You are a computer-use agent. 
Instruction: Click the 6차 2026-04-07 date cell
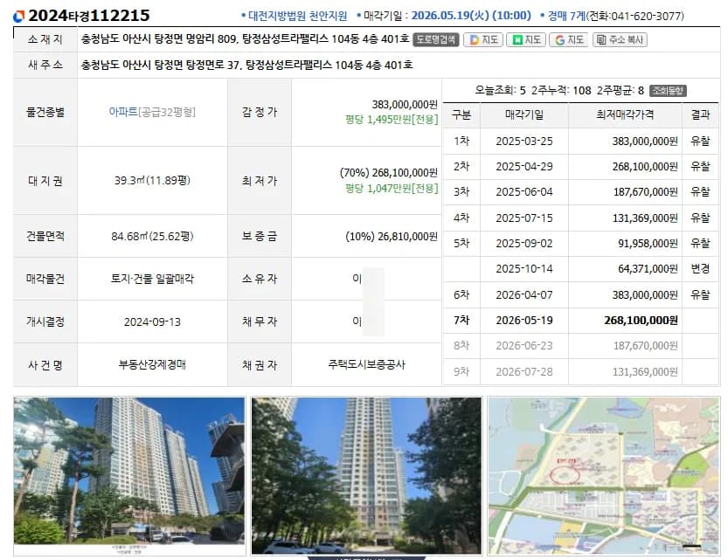pyautogui.click(x=524, y=294)
